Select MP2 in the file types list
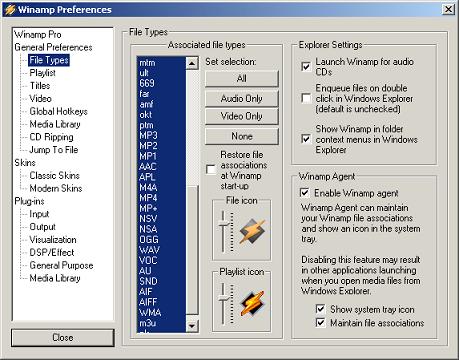 pyautogui.click(x=161, y=146)
